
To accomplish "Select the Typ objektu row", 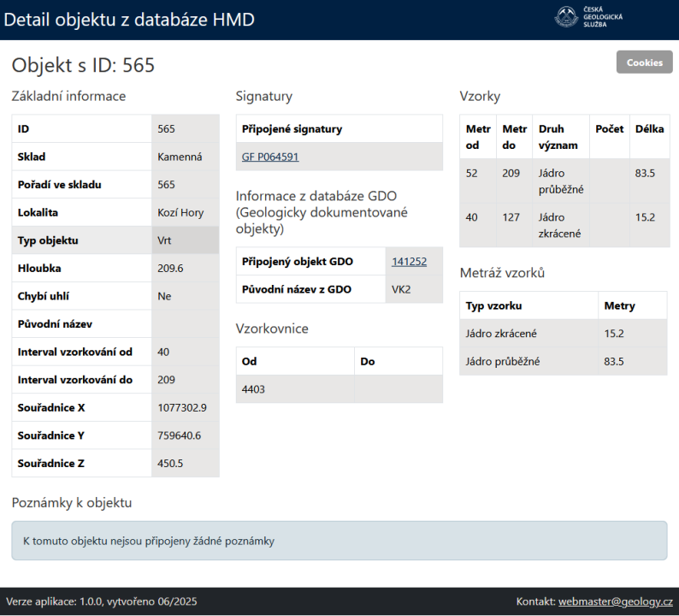I will coord(115,240).
